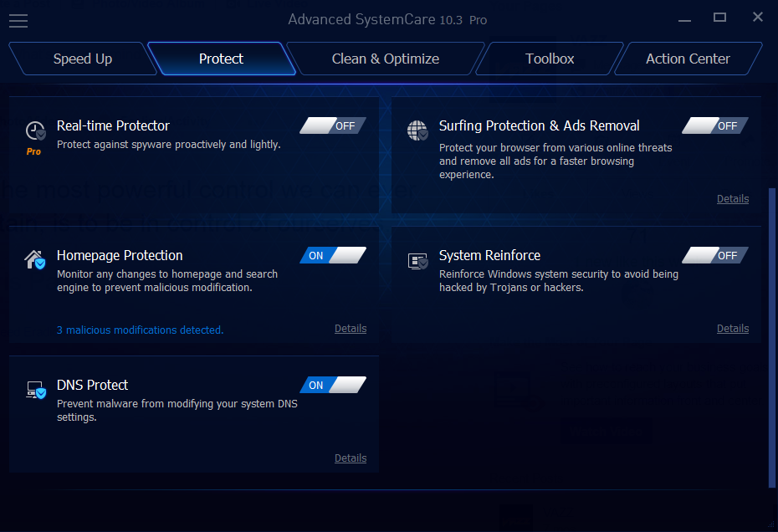Click the Homepage Protection house icon

[x=35, y=259]
